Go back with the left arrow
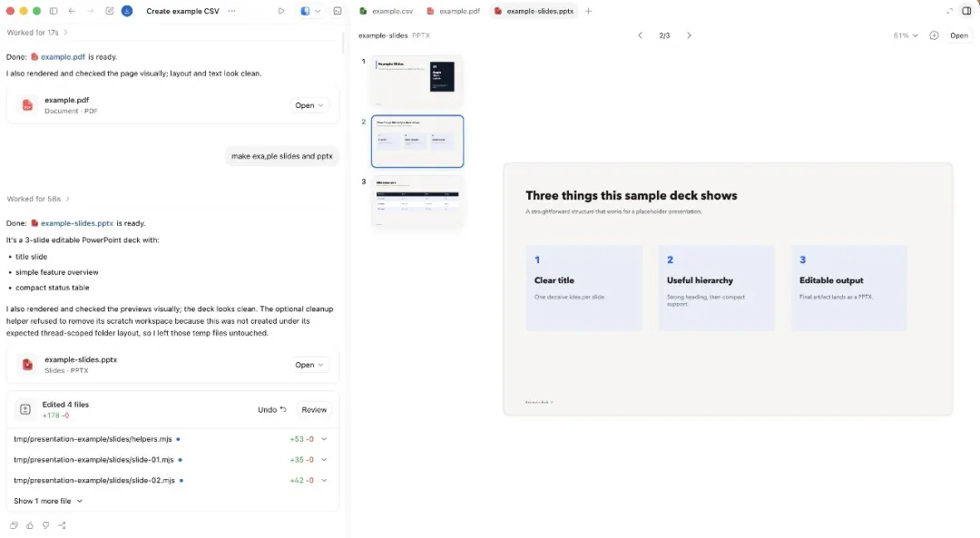Screen dimensions: 980x538 (x=72, y=11)
